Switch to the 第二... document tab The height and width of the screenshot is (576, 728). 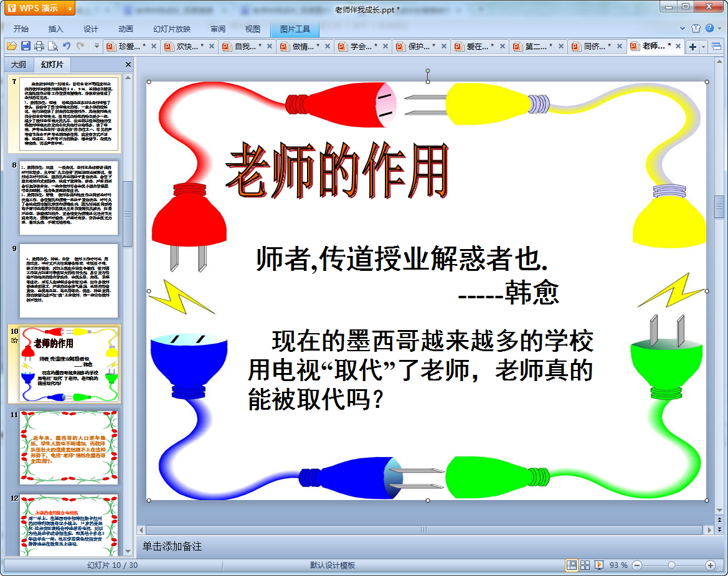pos(538,46)
